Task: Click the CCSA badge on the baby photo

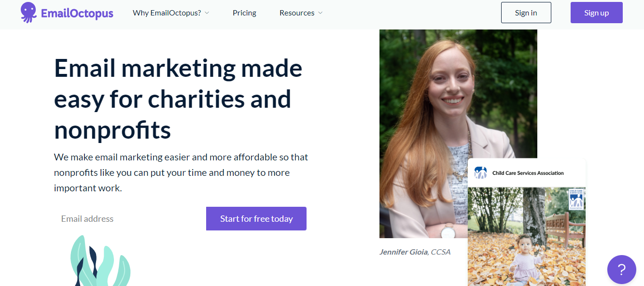Action: 576,199
